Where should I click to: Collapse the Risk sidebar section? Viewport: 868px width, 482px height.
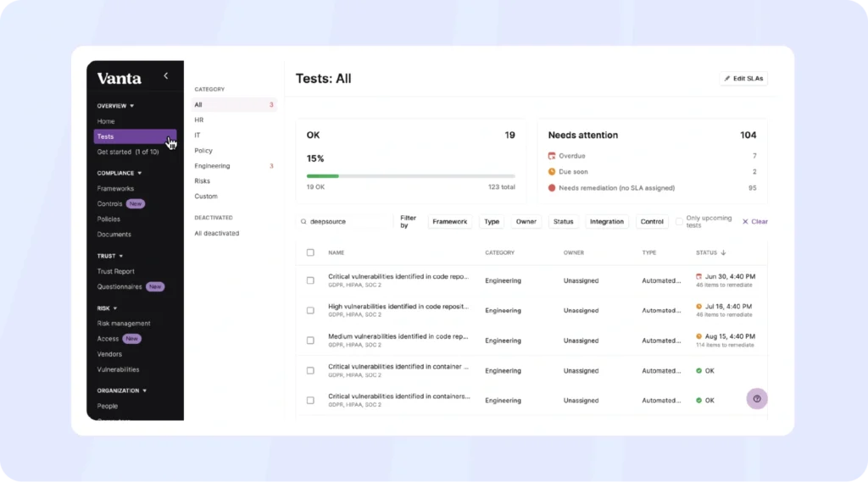(x=107, y=308)
